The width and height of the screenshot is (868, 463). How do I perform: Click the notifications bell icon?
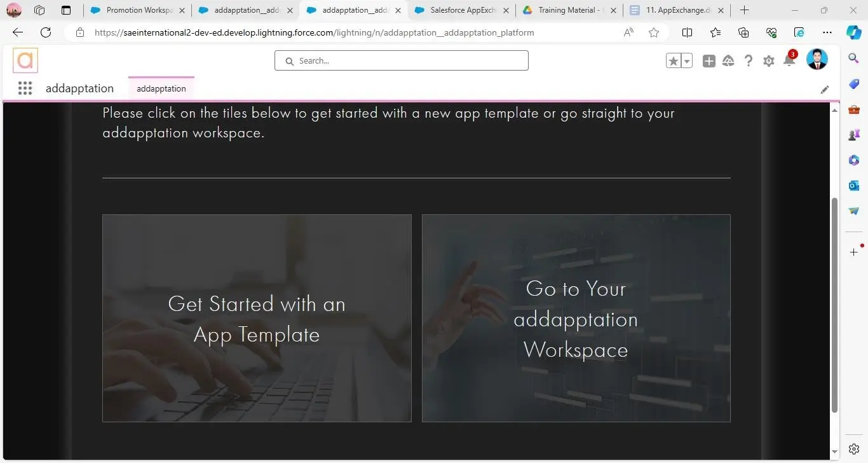[x=789, y=60]
